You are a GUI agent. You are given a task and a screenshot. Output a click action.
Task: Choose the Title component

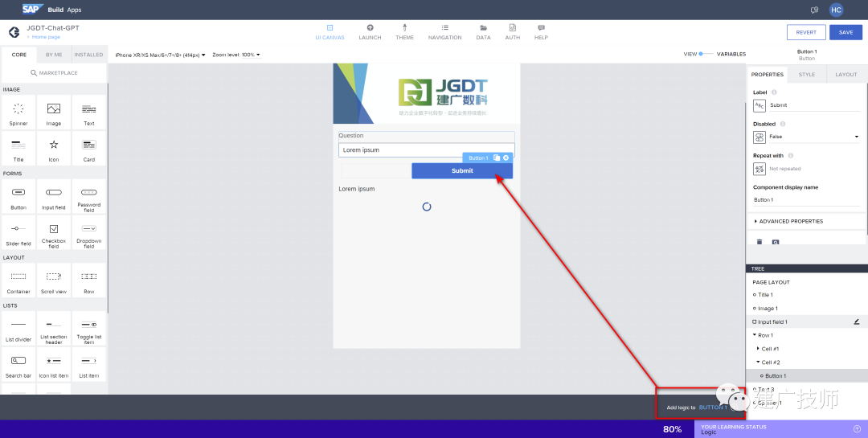pos(18,149)
